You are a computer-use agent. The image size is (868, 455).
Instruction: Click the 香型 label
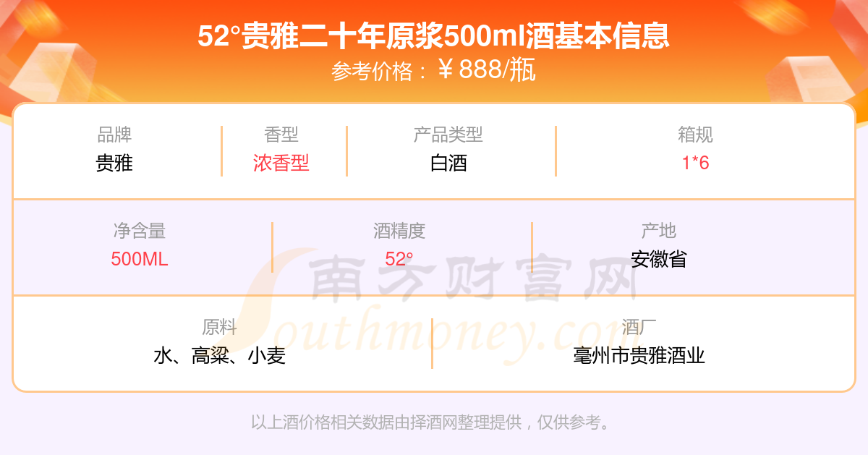pyautogui.click(x=281, y=135)
